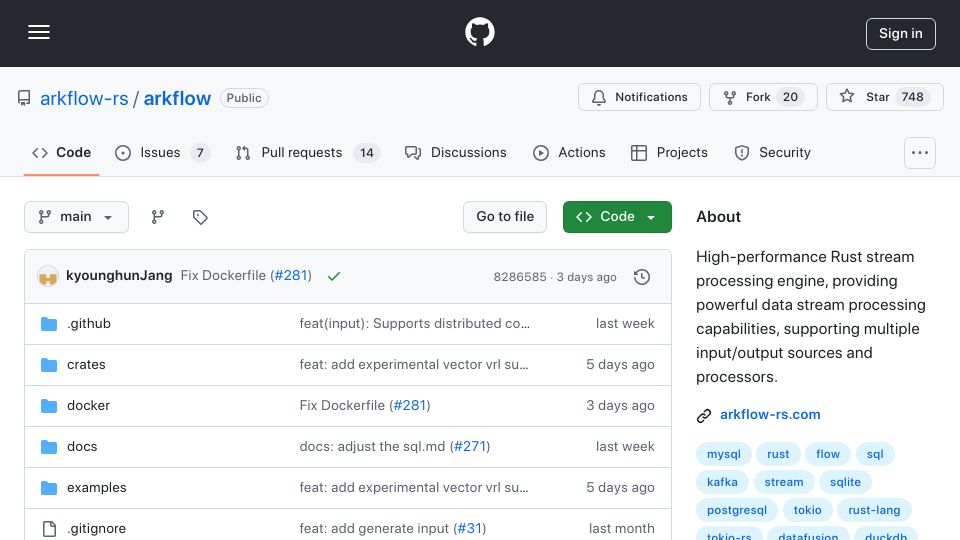Open the hamburger navigation menu
The height and width of the screenshot is (540, 960).
click(x=39, y=32)
